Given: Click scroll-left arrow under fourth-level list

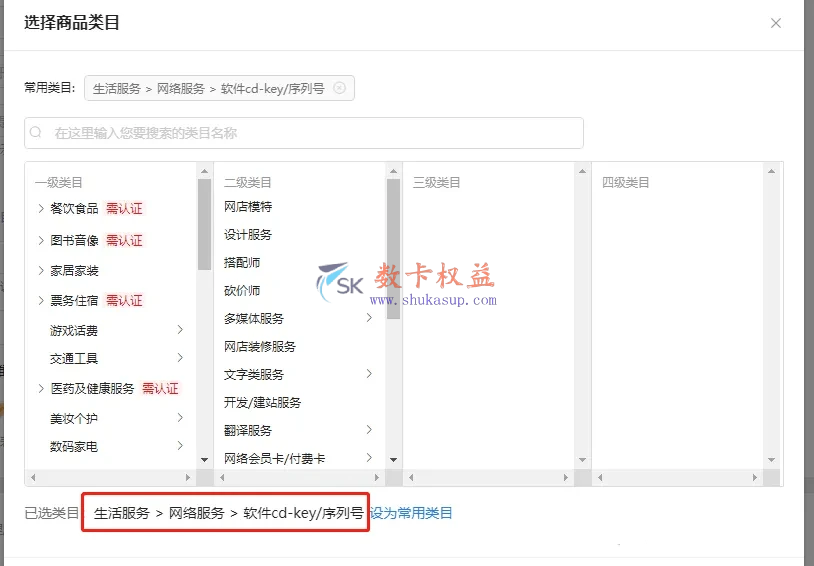Looking at the screenshot, I should [600, 477].
